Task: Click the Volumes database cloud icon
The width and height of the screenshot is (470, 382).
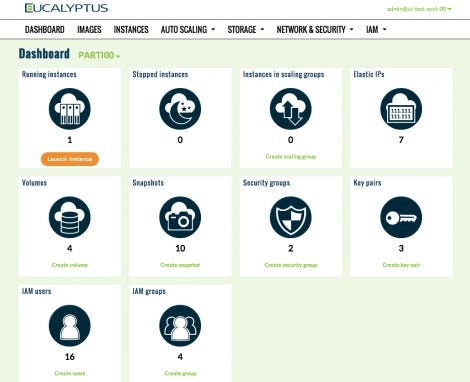Action: [70, 217]
